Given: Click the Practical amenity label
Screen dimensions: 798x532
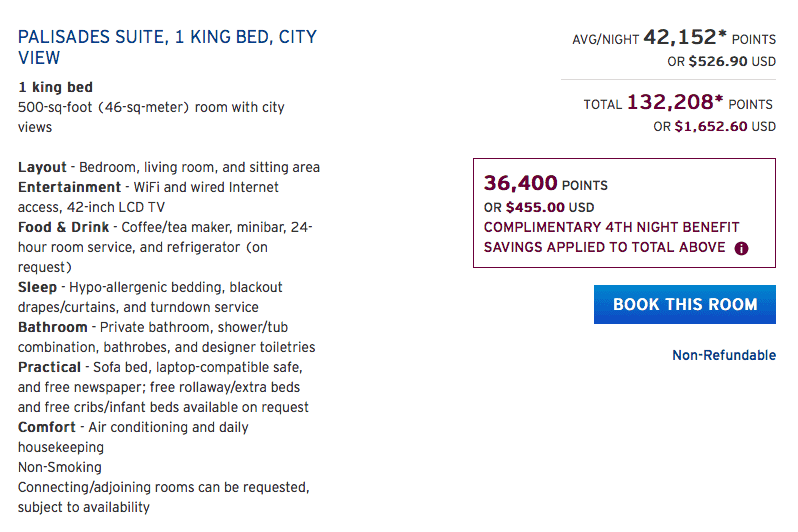Looking at the screenshot, I should click(49, 367).
